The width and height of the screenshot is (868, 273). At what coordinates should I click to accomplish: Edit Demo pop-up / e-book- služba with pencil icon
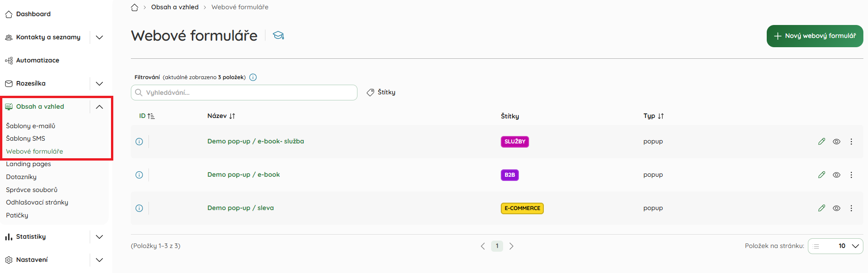point(822,142)
